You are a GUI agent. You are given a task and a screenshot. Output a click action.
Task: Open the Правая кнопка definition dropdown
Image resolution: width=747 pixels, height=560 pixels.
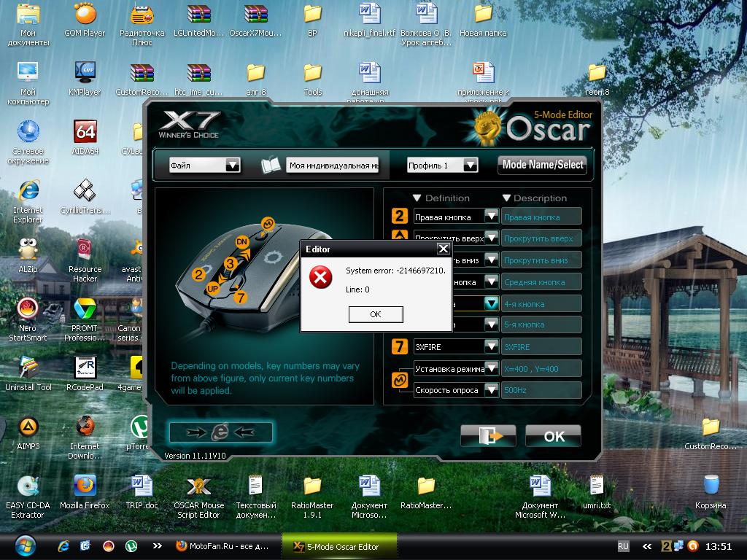[491, 217]
